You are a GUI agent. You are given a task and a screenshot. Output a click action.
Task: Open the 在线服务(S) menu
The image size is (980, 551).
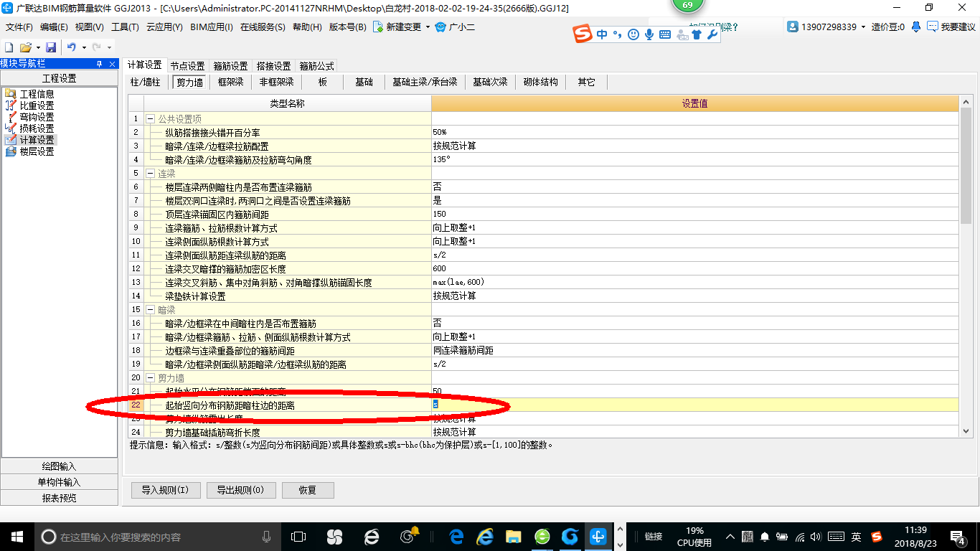pos(263,27)
